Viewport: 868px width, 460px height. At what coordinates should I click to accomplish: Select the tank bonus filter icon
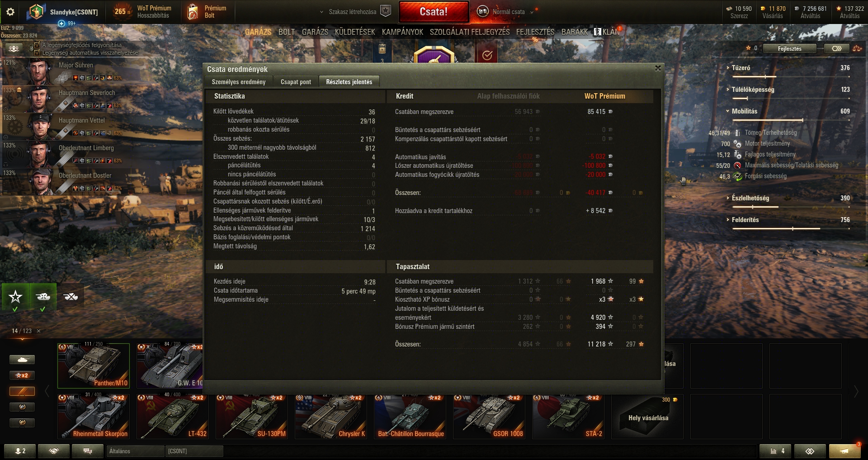(x=43, y=297)
